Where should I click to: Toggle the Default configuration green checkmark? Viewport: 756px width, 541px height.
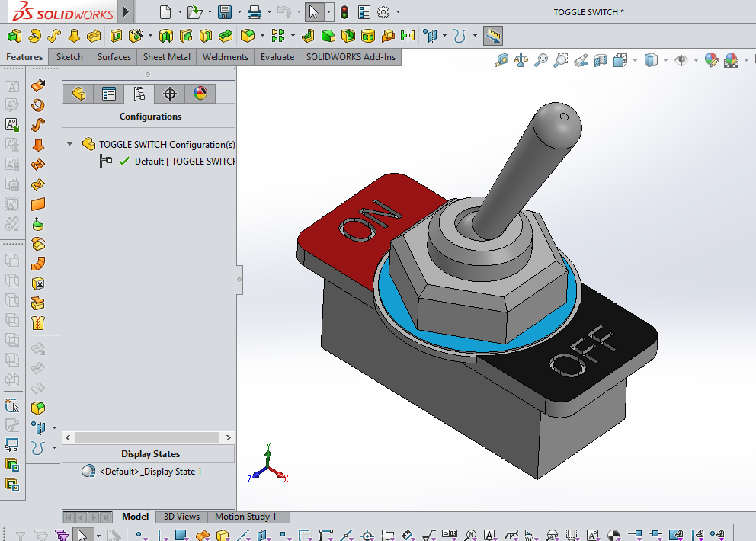pos(123,161)
